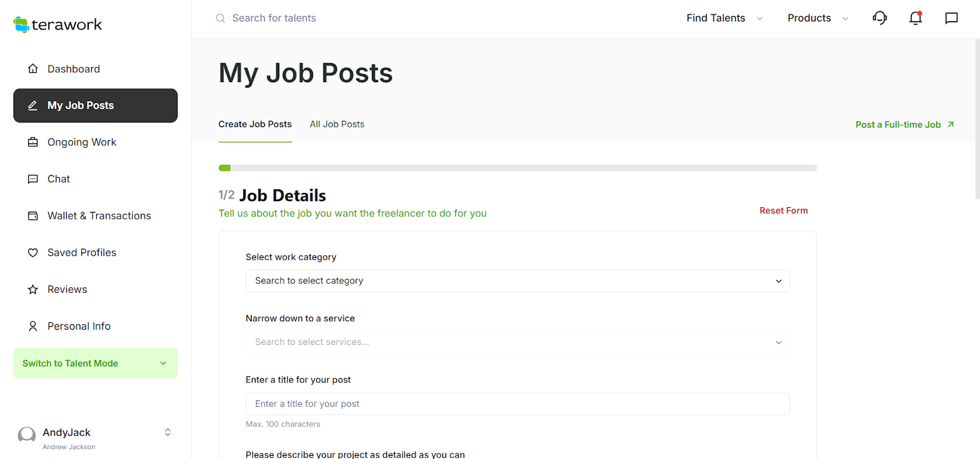Click the AndyJack profile avatar
The height and width of the screenshot is (459, 980).
27,435
